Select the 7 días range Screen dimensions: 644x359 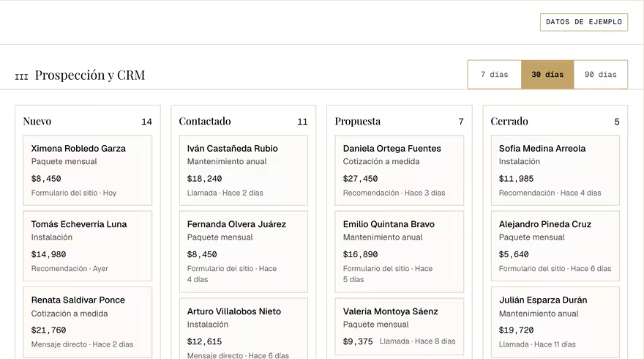point(495,75)
